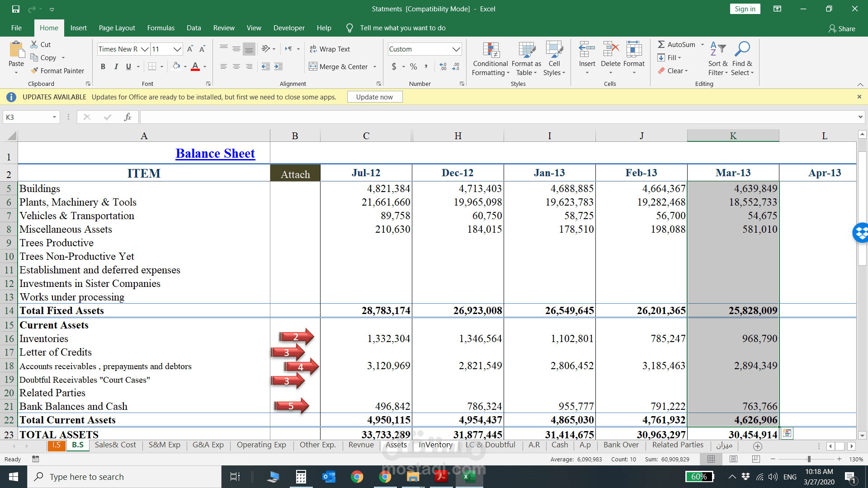Click the AutoSum sigma icon
The height and width of the screenshot is (488, 868).
click(661, 44)
